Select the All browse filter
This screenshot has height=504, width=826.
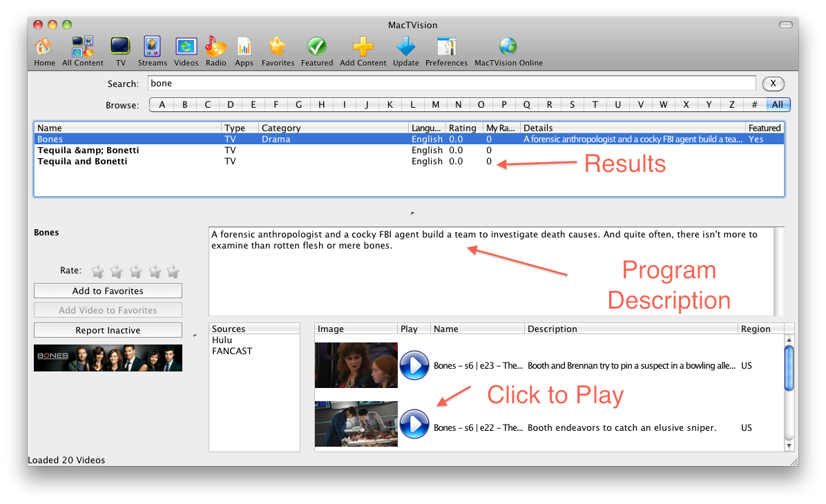point(778,105)
